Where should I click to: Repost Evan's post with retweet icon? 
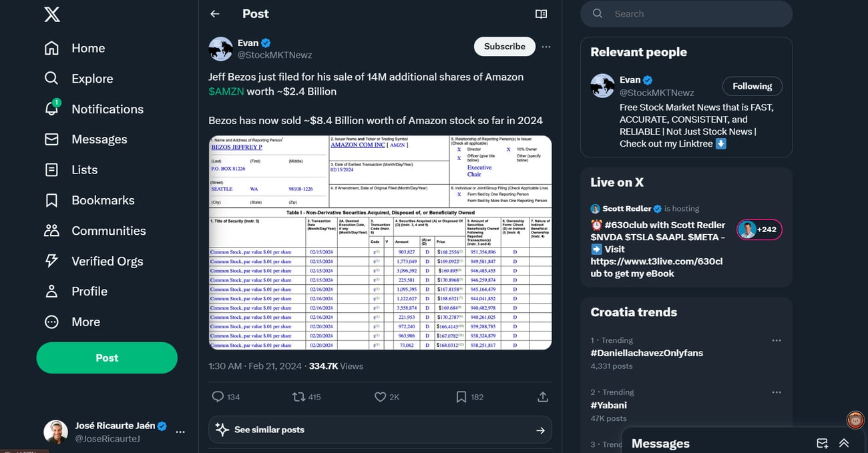click(298, 397)
